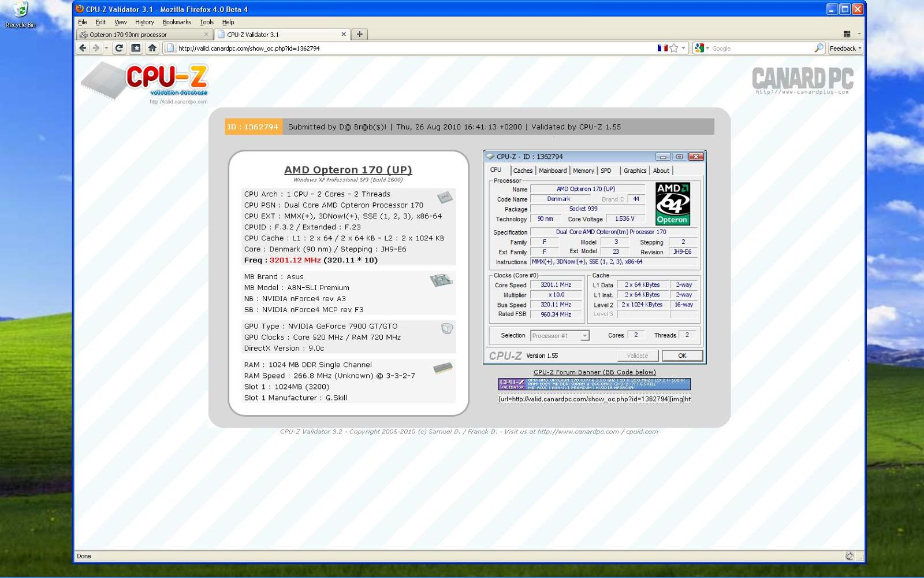Click the motherboard icon beside MB Brand
924x578 pixels.
[441, 280]
